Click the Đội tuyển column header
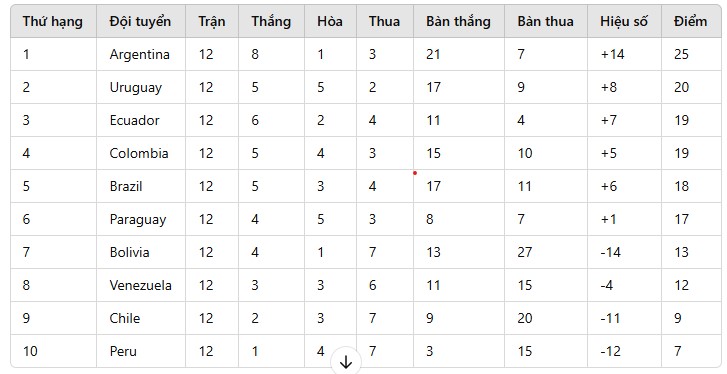This screenshot has width=727, height=374. click(141, 21)
